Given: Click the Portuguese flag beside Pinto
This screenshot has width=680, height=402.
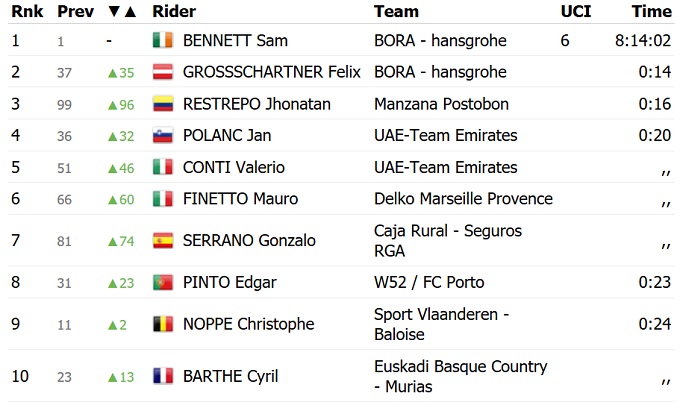Looking at the screenshot, I should click(x=163, y=282).
